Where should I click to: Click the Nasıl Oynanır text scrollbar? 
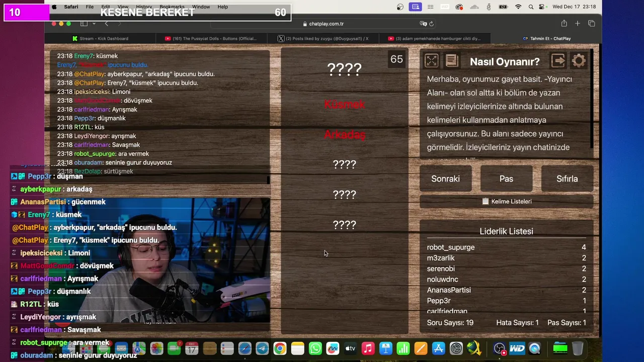(592, 99)
